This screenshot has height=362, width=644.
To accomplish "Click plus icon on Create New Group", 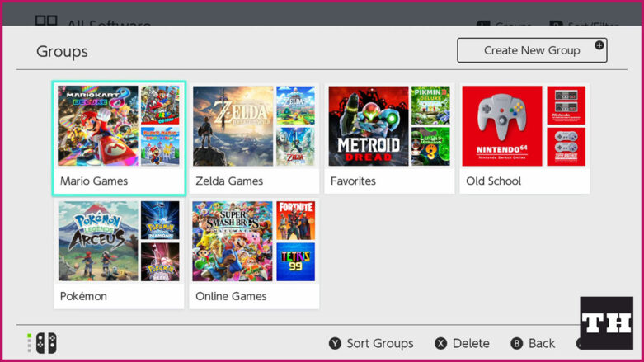I will [x=599, y=45].
